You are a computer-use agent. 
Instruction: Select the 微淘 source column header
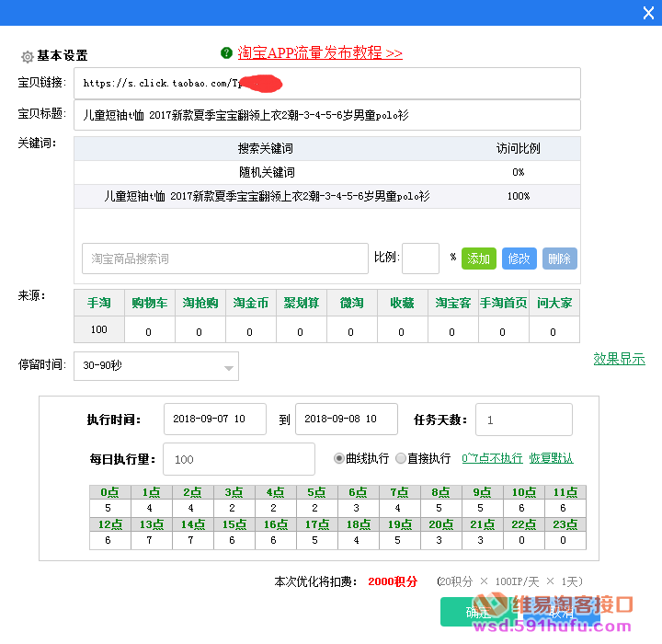[x=352, y=303]
